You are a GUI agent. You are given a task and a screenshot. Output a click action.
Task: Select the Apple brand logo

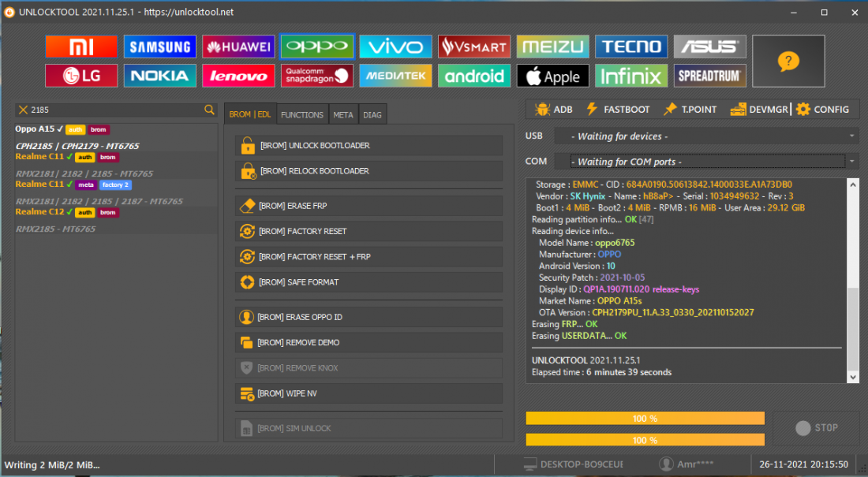553,76
